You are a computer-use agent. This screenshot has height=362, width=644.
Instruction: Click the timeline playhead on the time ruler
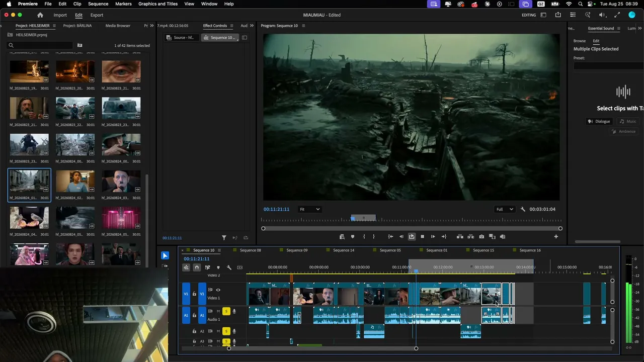416,271
